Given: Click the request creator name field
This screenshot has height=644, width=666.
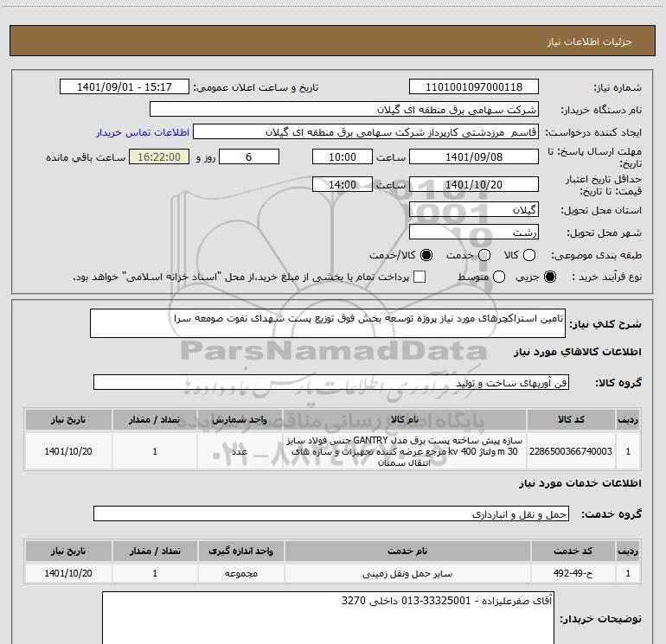Looking at the screenshot, I should [366, 132].
